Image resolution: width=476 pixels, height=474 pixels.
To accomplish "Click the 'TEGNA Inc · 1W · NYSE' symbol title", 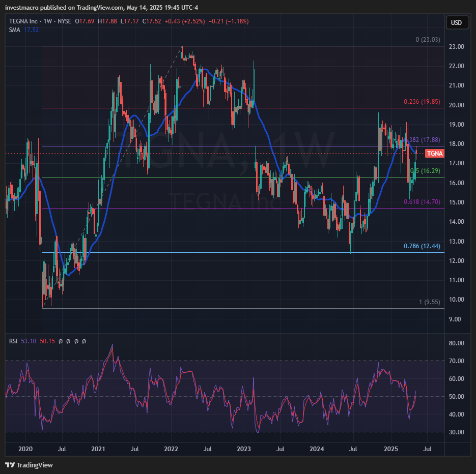I will [x=40, y=21].
